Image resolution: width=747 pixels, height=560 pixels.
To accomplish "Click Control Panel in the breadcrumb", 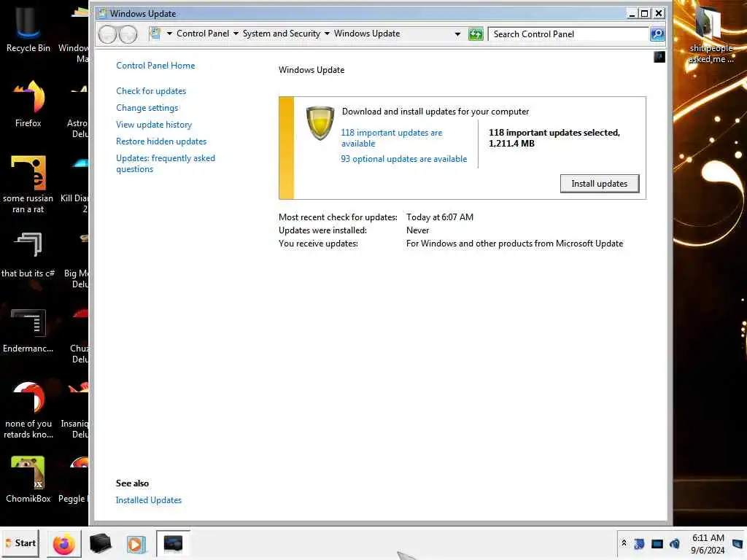I will tap(203, 34).
